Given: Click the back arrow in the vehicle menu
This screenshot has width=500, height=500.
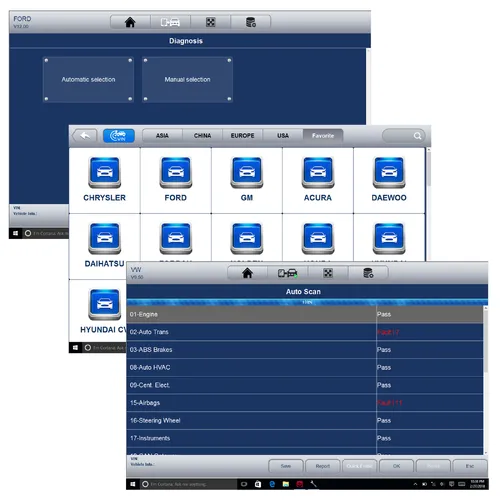Looking at the screenshot, I should (85, 136).
